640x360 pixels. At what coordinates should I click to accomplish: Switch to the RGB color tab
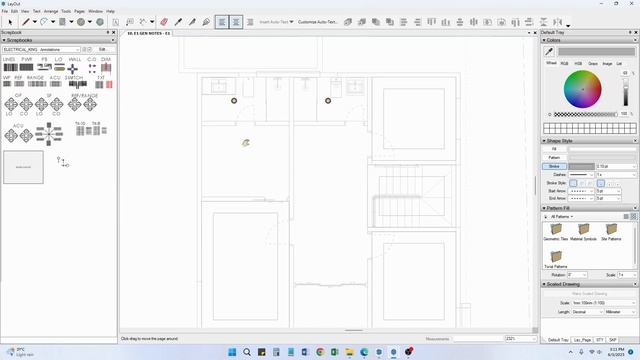coord(564,64)
